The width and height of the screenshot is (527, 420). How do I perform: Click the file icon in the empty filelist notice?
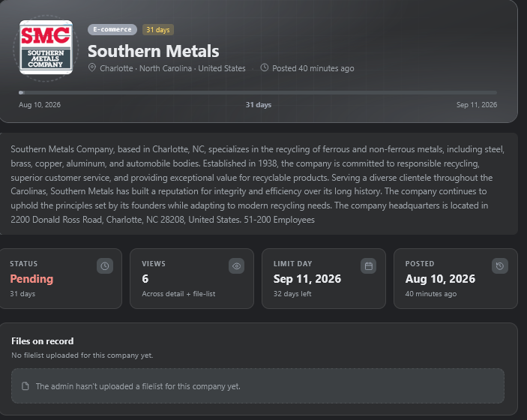25,386
